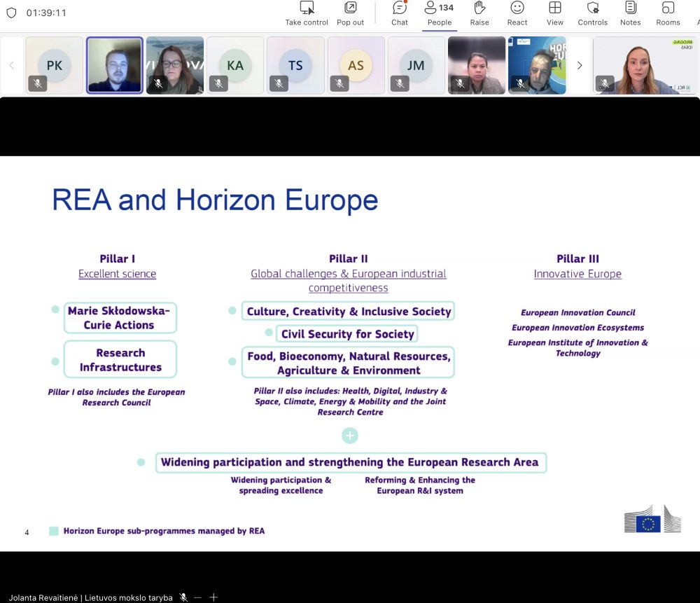Click the mute indicator on PK's tile

38,83
